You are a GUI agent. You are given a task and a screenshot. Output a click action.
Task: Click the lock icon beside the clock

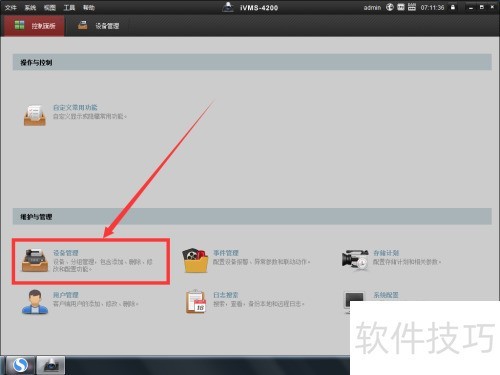[x=453, y=7]
